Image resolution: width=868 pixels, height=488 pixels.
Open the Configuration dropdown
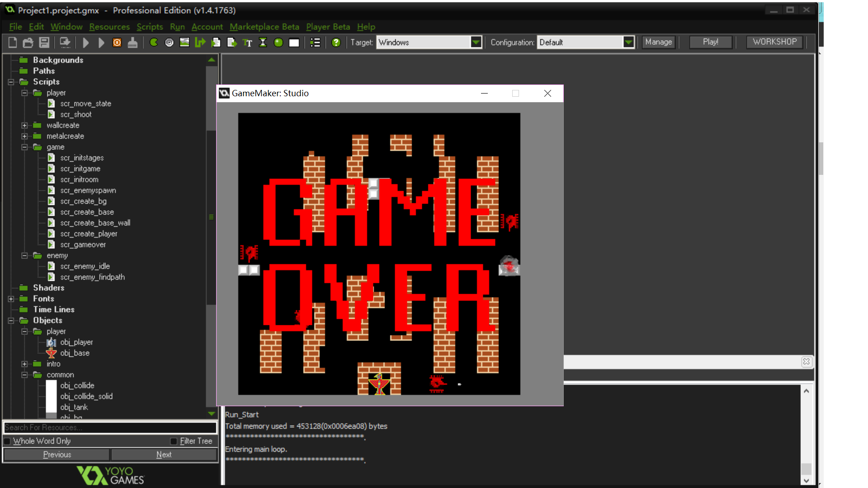point(628,42)
